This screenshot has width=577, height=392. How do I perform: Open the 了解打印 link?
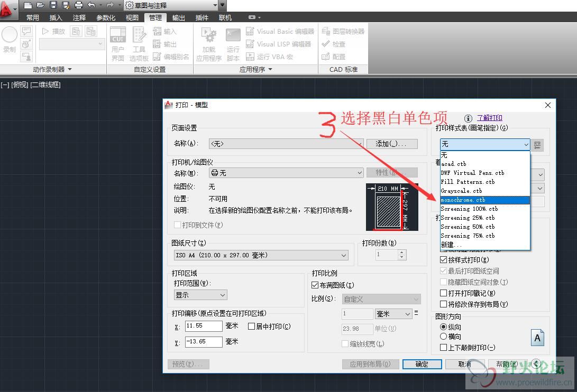(x=489, y=118)
